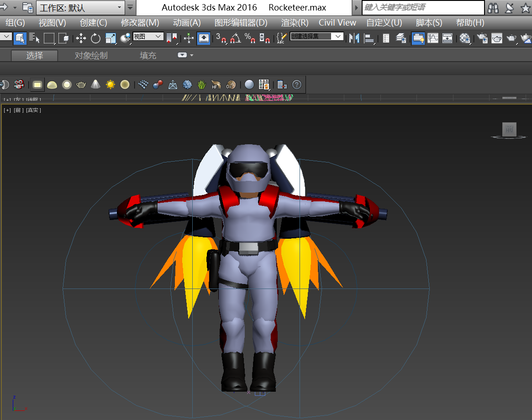Open Rendered Frame Window
The height and width of the screenshot is (420, 532).
(x=497, y=38)
